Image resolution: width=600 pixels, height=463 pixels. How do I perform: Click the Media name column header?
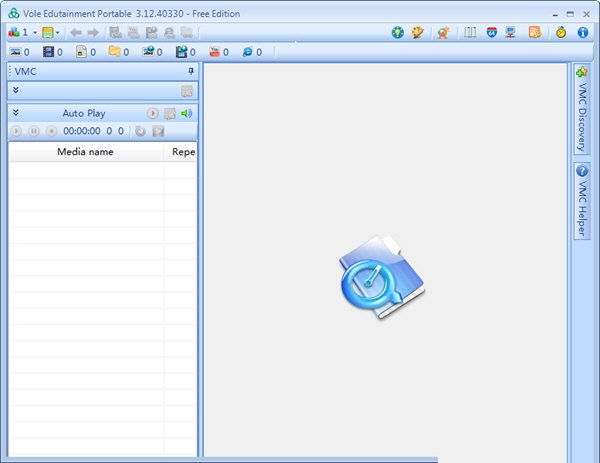tap(86, 152)
